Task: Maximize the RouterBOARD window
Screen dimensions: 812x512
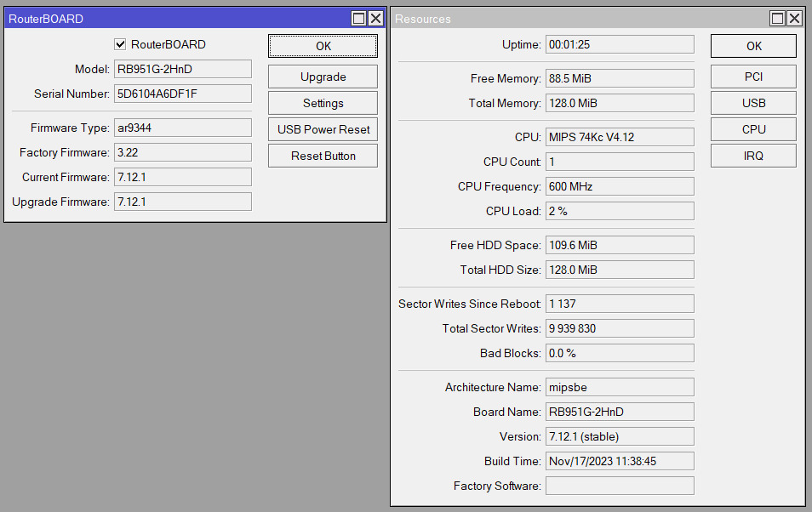Action: (x=358, y=19)
